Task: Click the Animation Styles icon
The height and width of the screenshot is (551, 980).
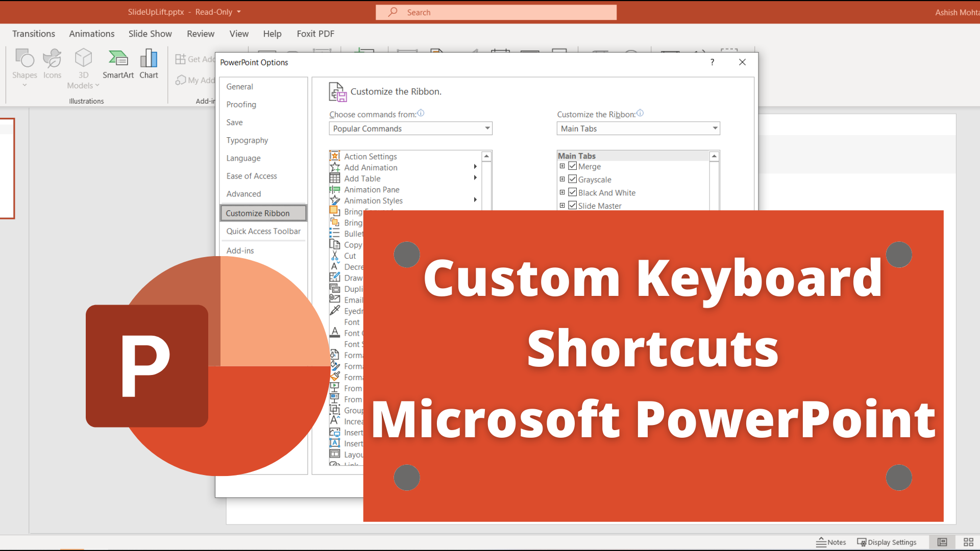Action: pyautogui.click(x=335, y=201)
